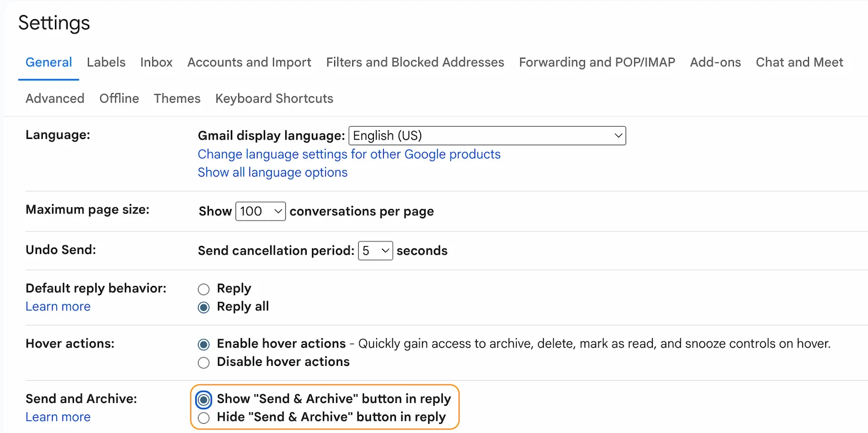The height and width of the screenshot is (433, 868).
Task: Select the Reply all radio button
Action: [x=204, y=307]
